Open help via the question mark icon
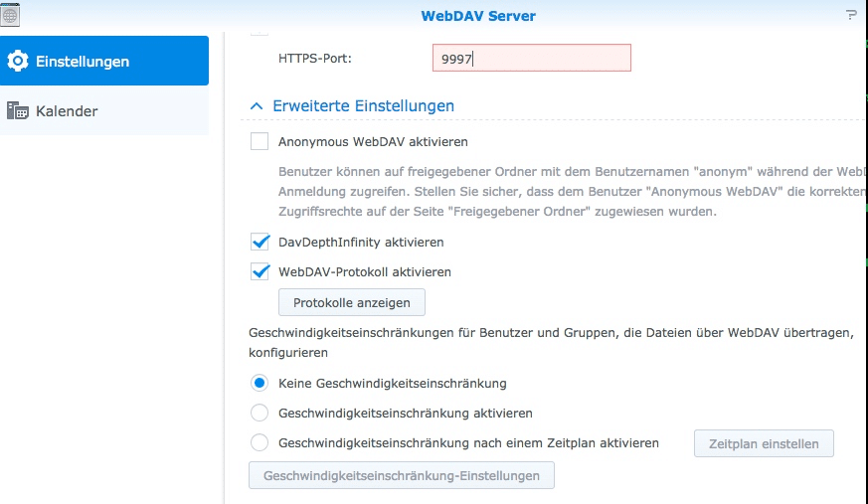This screenshot has width=868, height=504. click(851, 15)
